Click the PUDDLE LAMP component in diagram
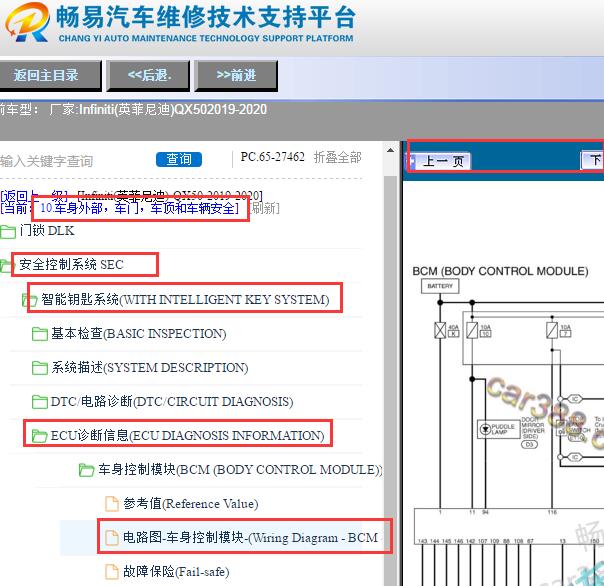 click(x=498, y=429)
